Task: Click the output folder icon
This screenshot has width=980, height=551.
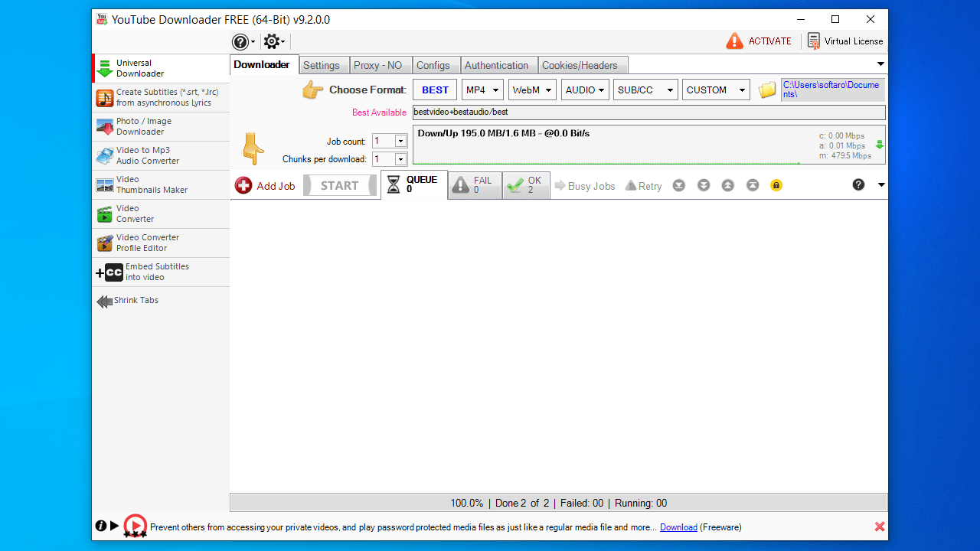Action: tap(767, 90)
